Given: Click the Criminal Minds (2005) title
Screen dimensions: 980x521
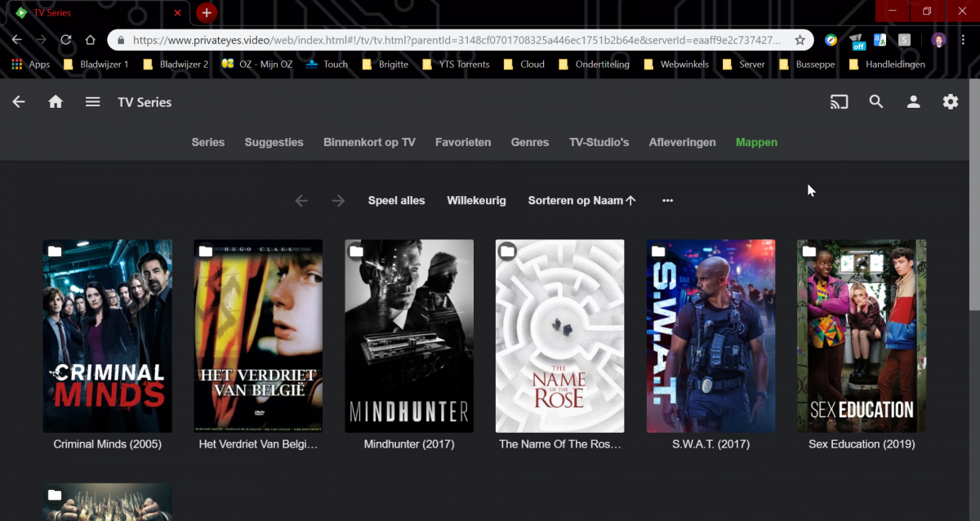Looking at the screenshot, I should point(108,444).
